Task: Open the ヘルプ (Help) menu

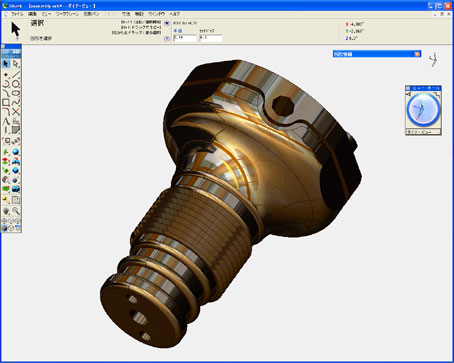Action: click(x=175, y=14)
